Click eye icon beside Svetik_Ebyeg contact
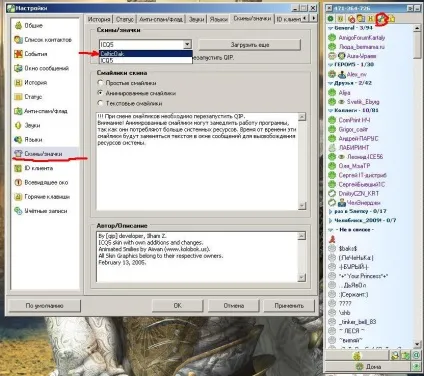 click(342, 102)
